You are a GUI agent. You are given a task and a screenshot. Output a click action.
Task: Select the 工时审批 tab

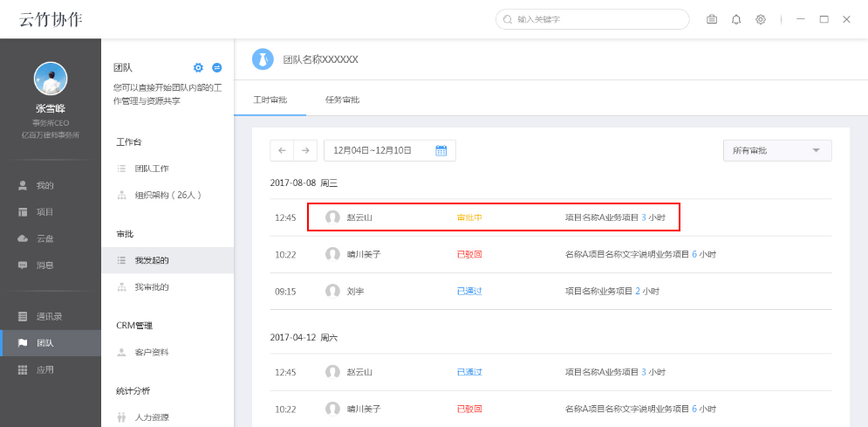[270, 100]
